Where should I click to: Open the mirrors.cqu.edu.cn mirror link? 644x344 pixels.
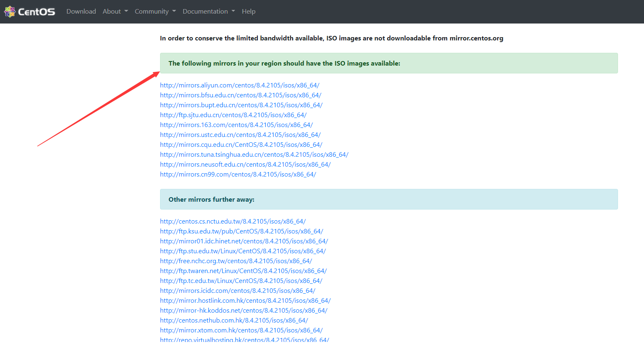tap(241, 145)
